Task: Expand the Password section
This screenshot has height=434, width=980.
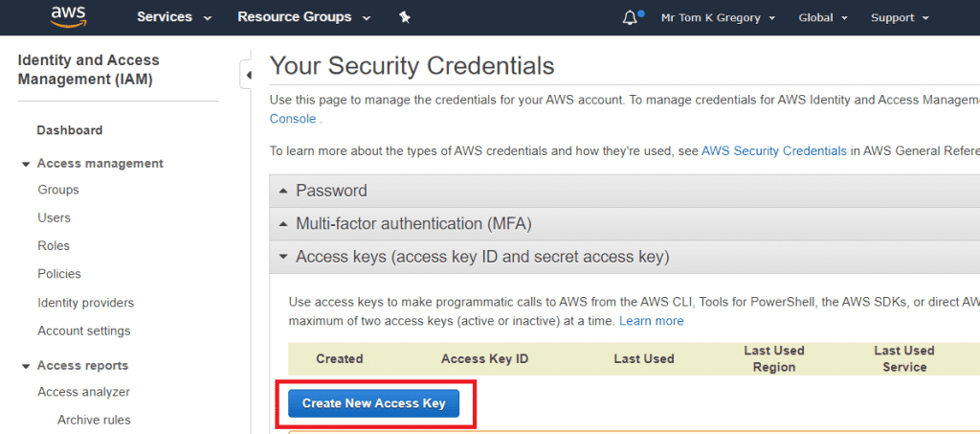Action: click(x=331, y=191)
